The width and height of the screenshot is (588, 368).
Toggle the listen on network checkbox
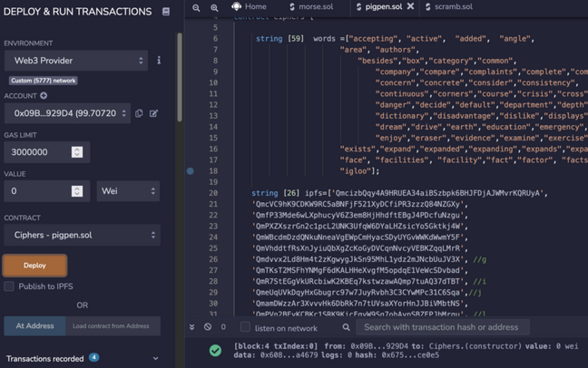coord(245,327)
